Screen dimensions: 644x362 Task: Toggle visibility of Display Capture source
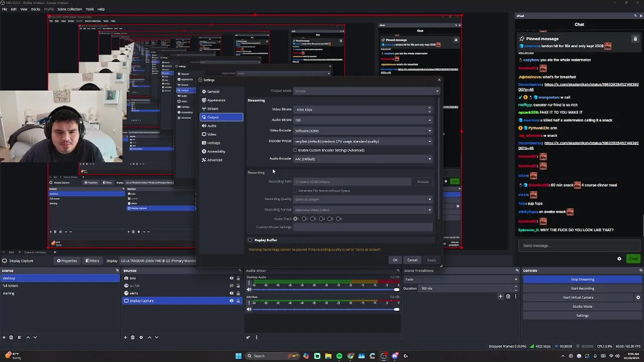[231, 301]
